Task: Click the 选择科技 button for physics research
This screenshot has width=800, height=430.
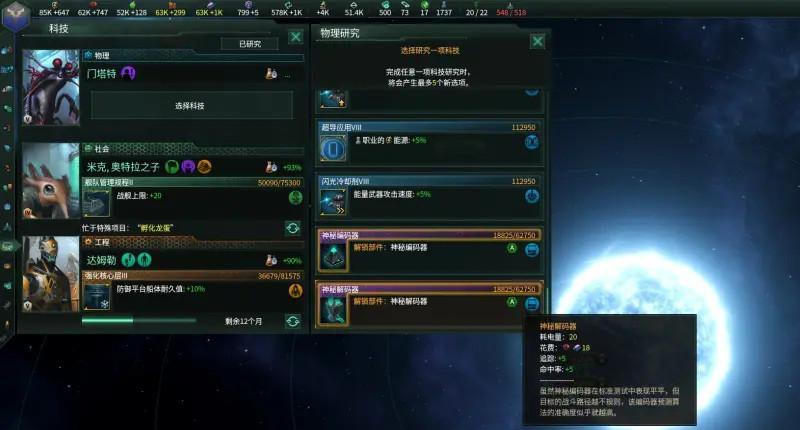Action: click(191, 106)
